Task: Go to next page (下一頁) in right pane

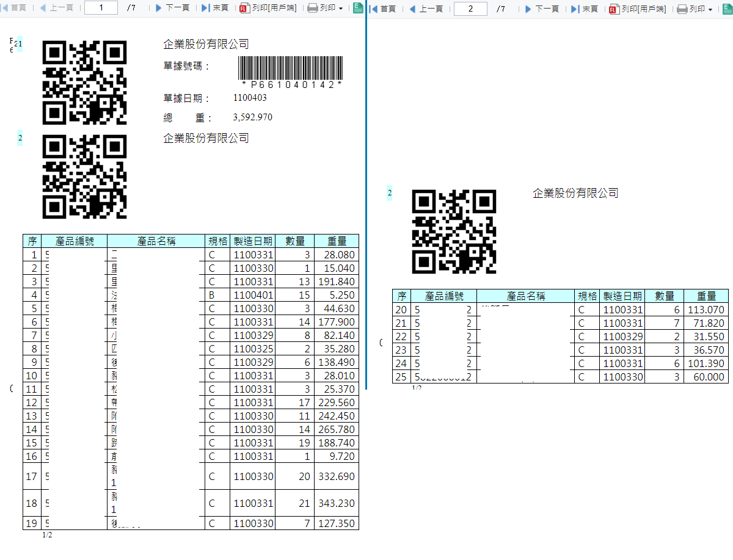Action: [542, 9]
